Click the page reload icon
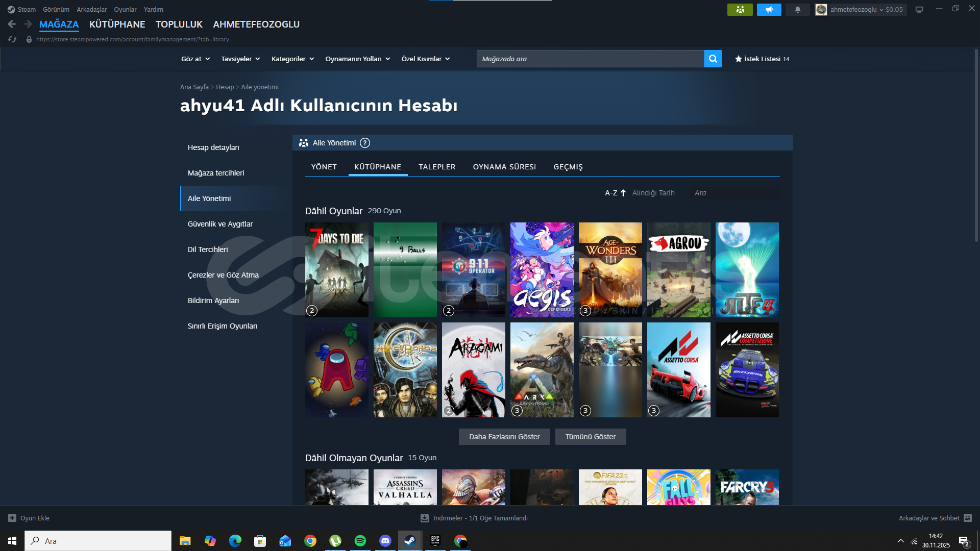980x551 pixels. click(12, 39)
